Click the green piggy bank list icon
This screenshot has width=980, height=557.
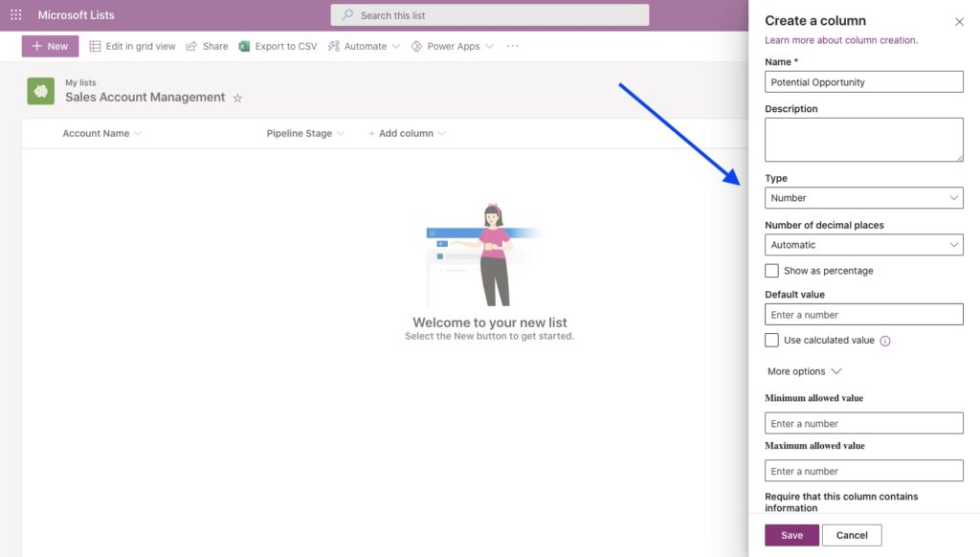[x=40, y=91]
